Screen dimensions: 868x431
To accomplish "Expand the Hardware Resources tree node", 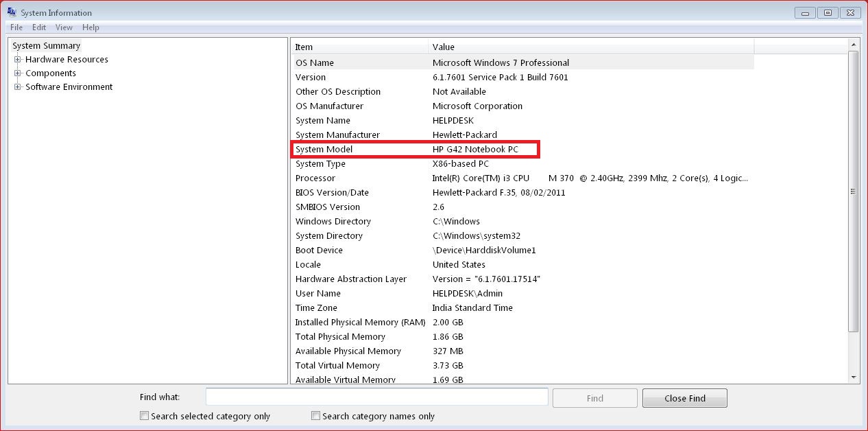I will pyautogui.click(x=16, y=59).
